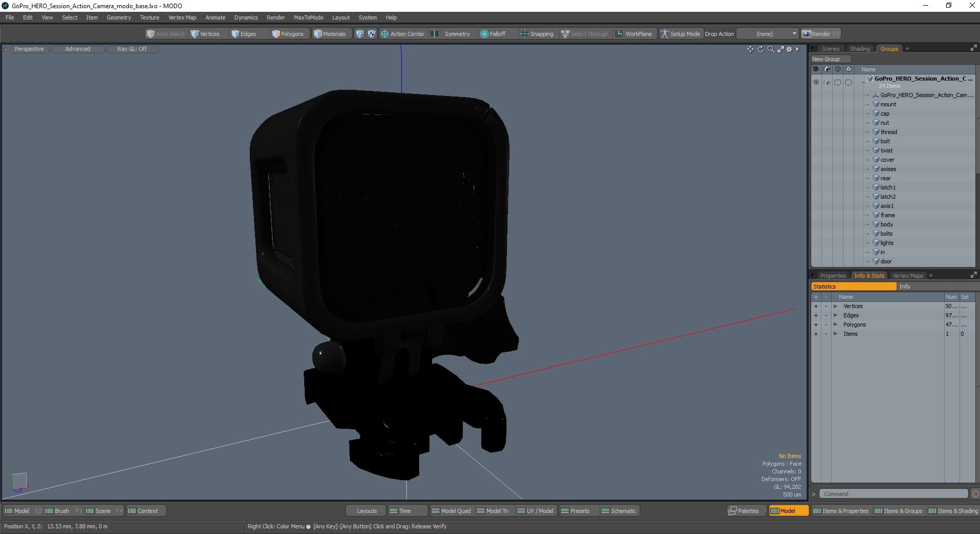
Task: Click the Command input field
Action: click(x=893, y=494)
